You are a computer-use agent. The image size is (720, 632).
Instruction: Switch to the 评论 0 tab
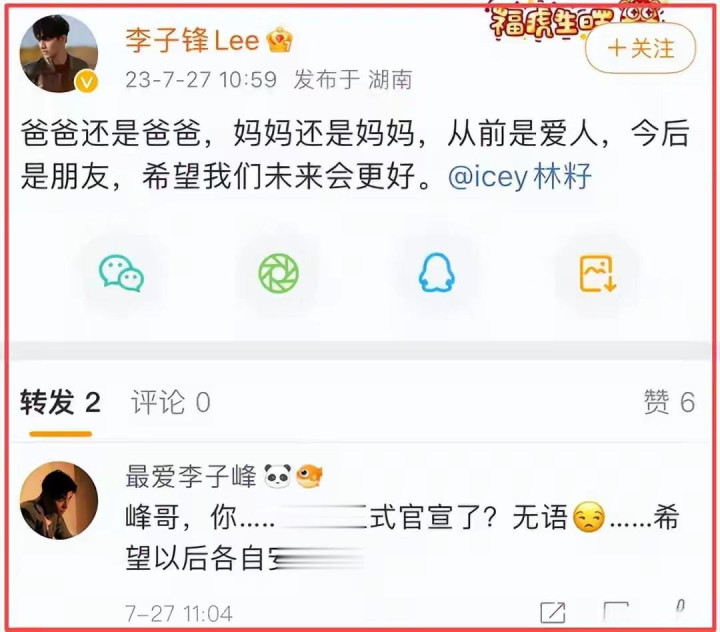coord(171,402)
